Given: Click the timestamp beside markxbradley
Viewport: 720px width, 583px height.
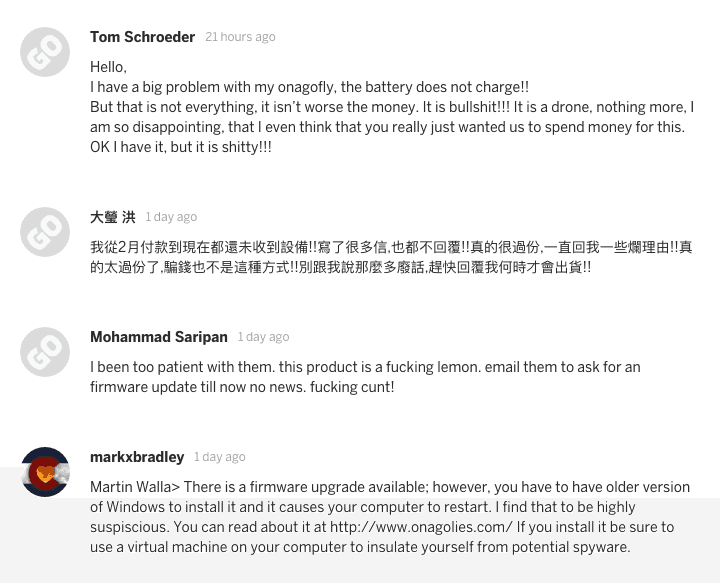Looking at the screenshot, I should [220, 457].
